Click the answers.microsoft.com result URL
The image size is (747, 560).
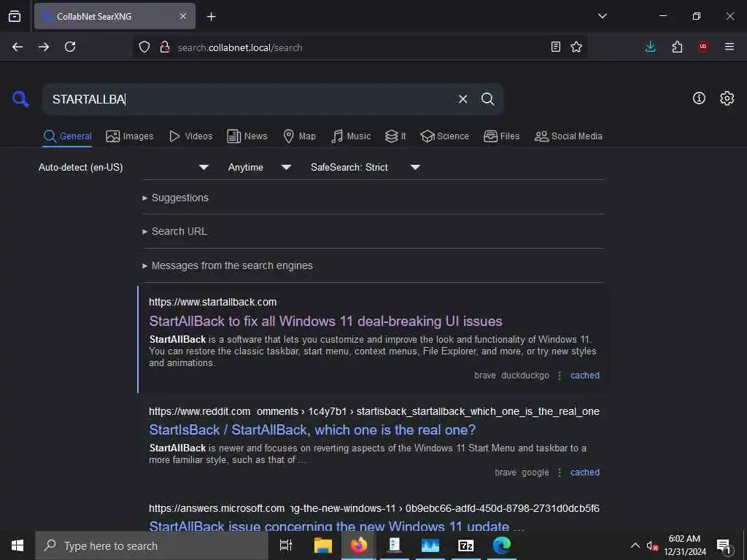point(374,508)
